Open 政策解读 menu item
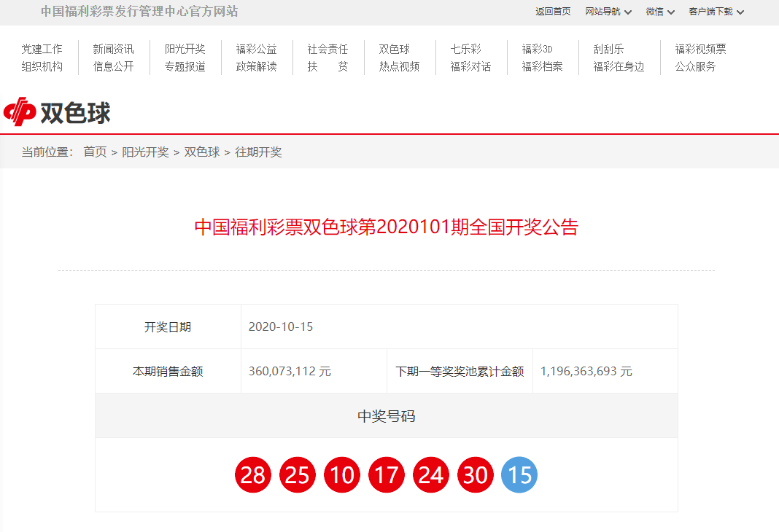 tap(256, 66)
